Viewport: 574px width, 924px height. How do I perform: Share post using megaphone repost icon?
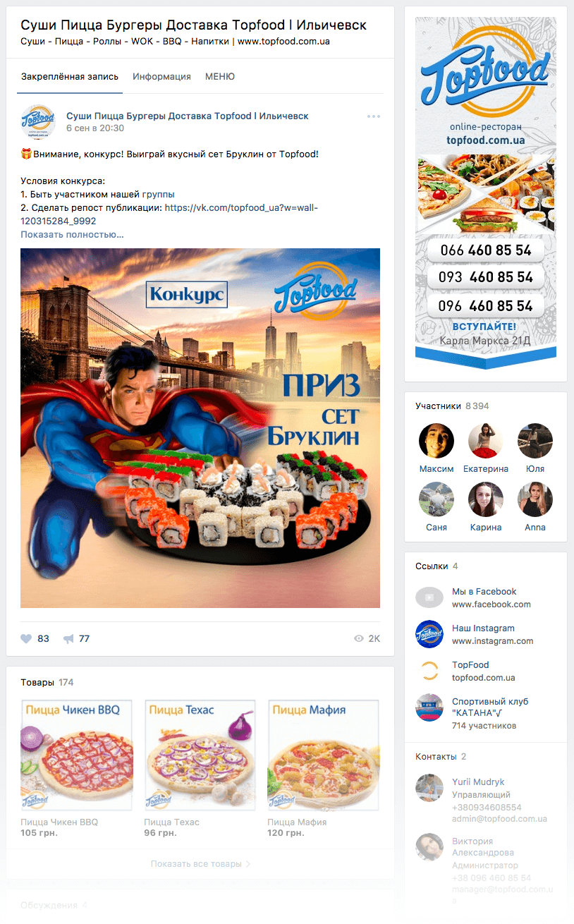coord(68,638)
